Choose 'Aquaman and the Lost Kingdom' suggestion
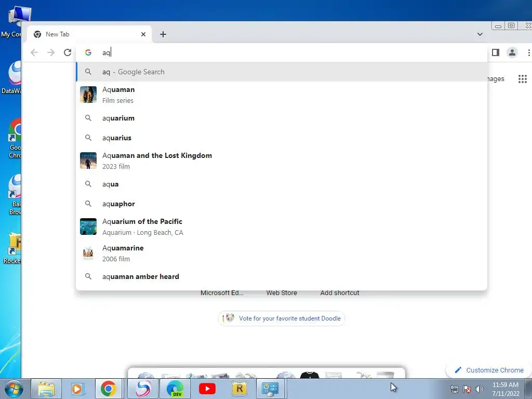The image size is (532, 399). [282, 161]
